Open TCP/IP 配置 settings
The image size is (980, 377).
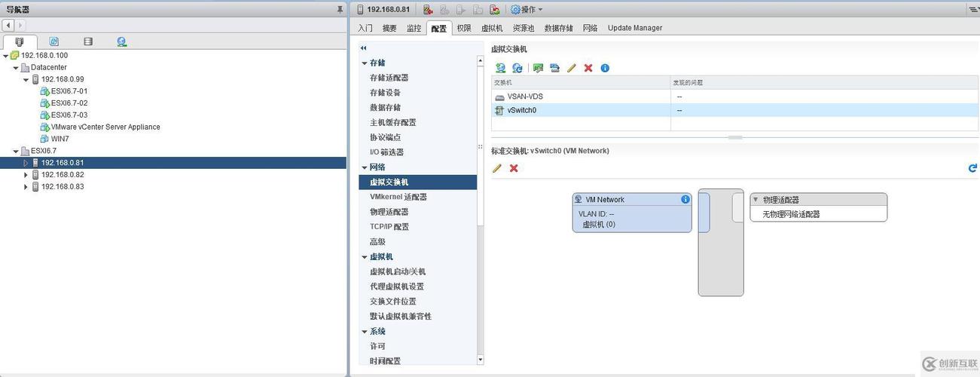click(x=389, y=227)
